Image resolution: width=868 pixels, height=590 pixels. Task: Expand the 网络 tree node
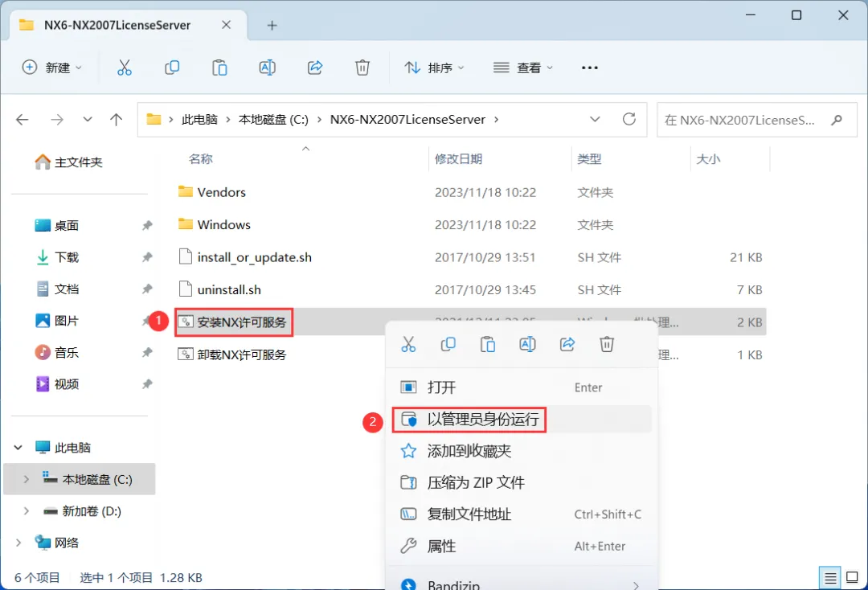point(18,543)
